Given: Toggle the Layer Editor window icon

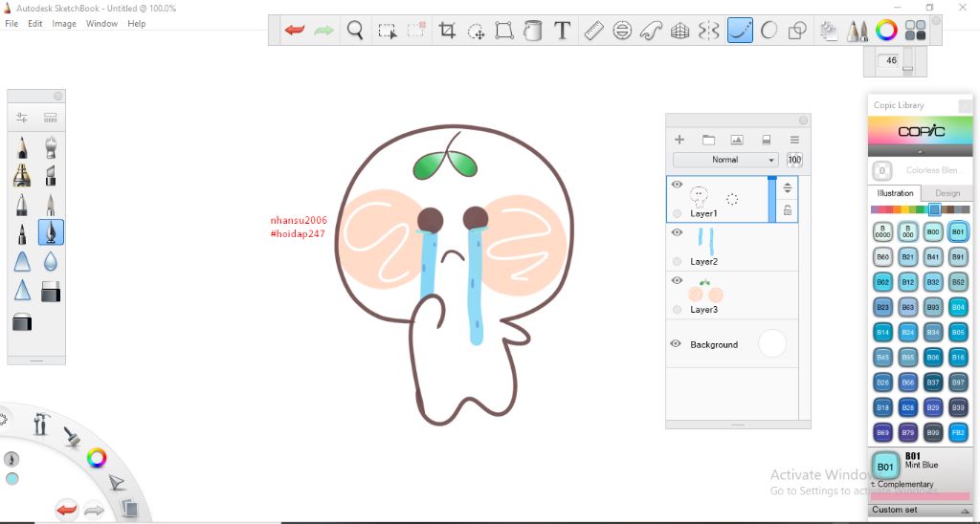Looking at the screenshot, I should [829, 30].
